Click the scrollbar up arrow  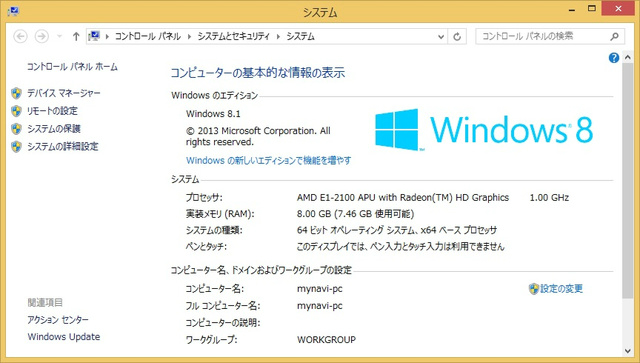[x=628, y=58]
